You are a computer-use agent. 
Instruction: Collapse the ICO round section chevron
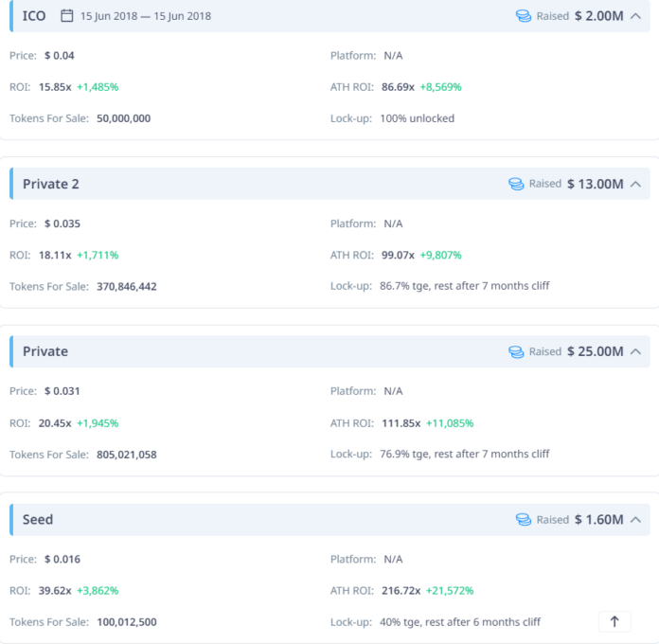(635, 16)
